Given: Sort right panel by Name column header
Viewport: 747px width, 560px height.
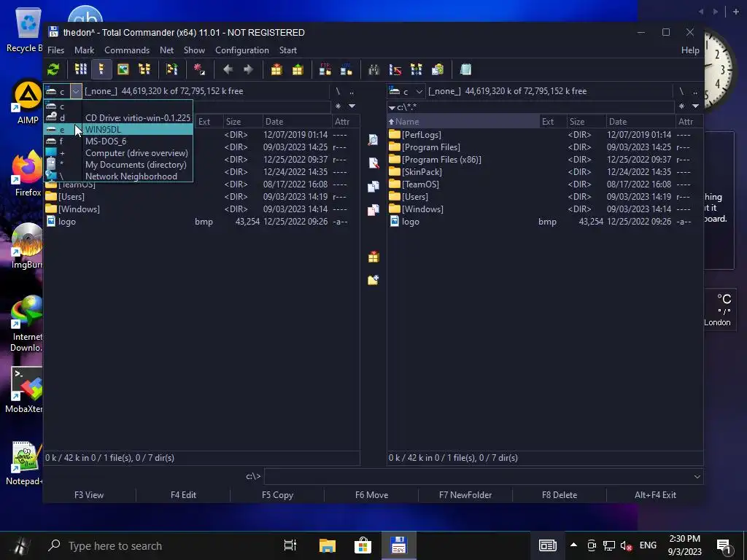Looking at the screenshot, I should tap(463, 122).
